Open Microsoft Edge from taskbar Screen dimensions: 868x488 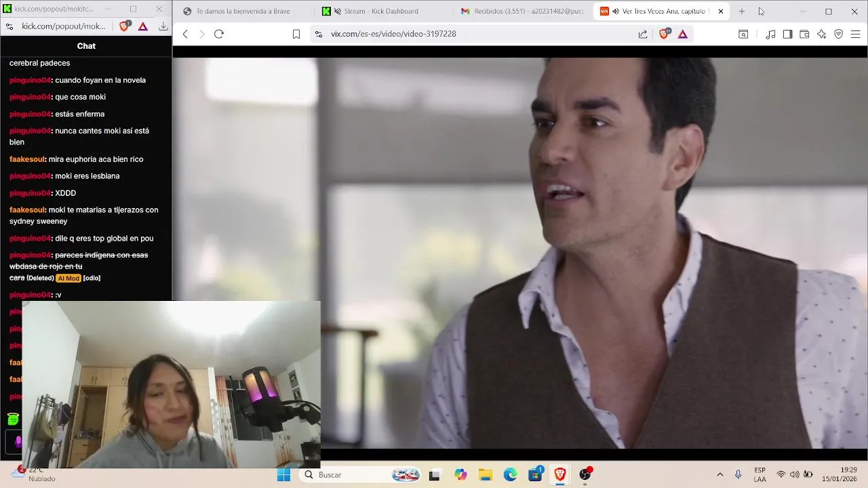[511, 475]
